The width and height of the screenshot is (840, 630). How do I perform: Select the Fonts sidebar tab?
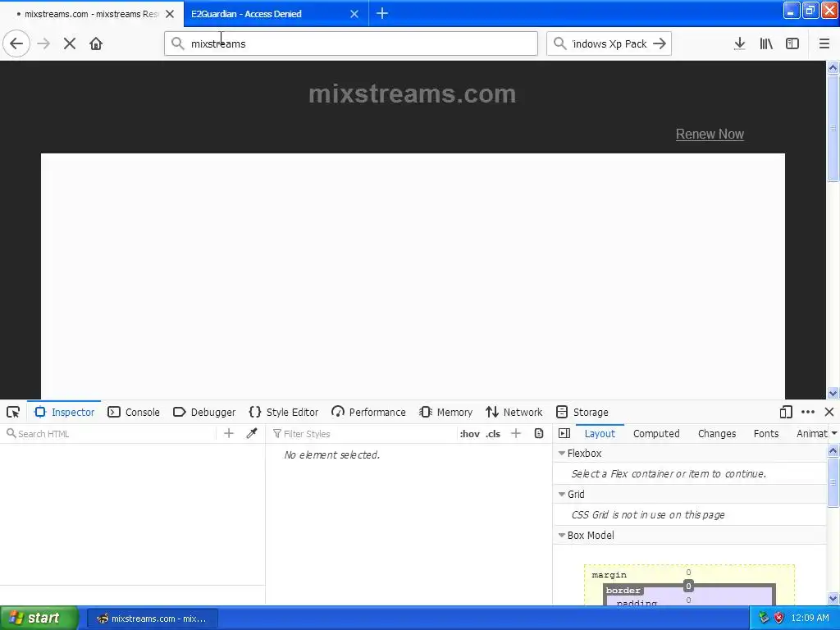tap(766, 433)
